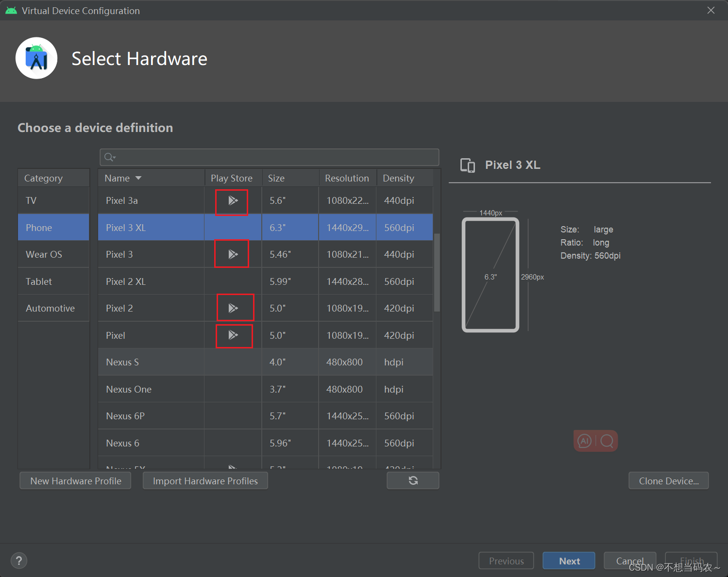This screenshot has height=577, width=728.
Task: Click New Hardware Profile button
Action: point(75,480)
